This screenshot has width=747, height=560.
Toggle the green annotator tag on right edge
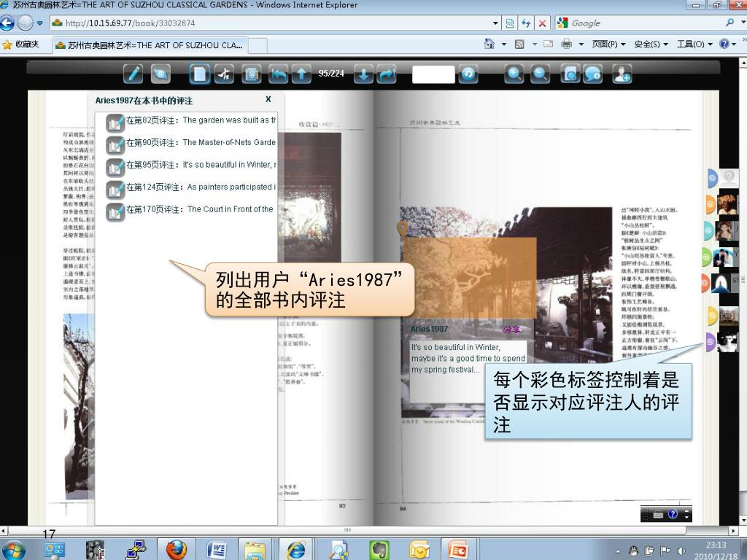click(x=707, y=257)
